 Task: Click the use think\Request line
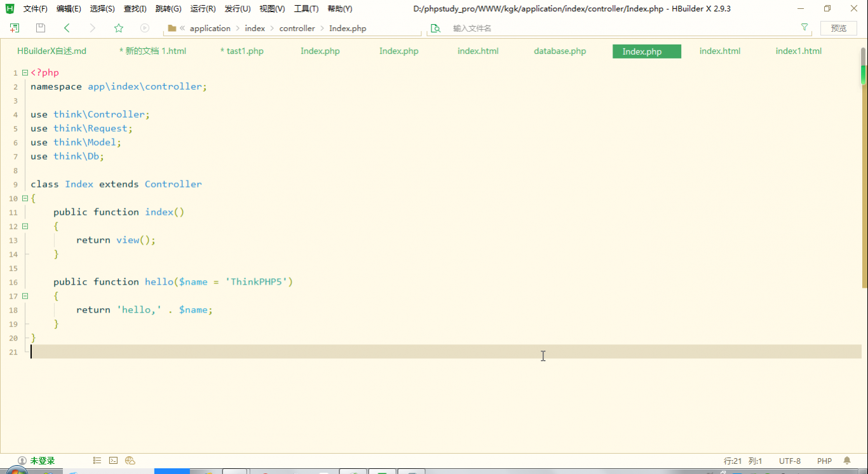coord(81,128)
